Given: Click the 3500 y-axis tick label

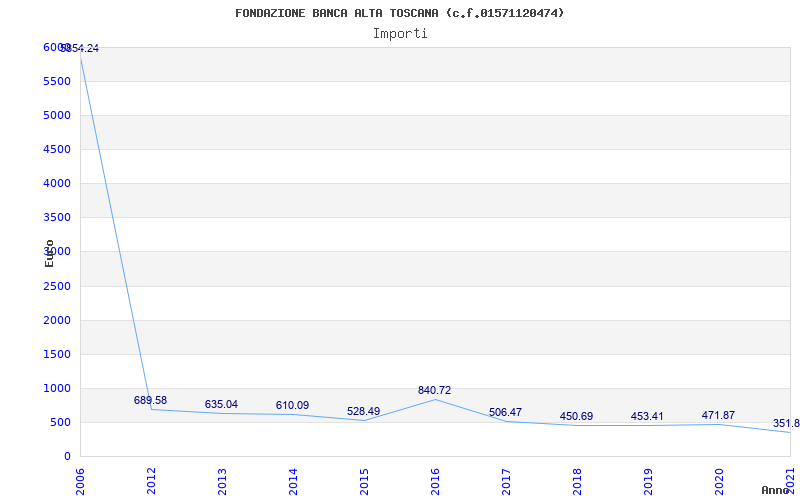Looking at the screenshot, I should tap(57, 218).
